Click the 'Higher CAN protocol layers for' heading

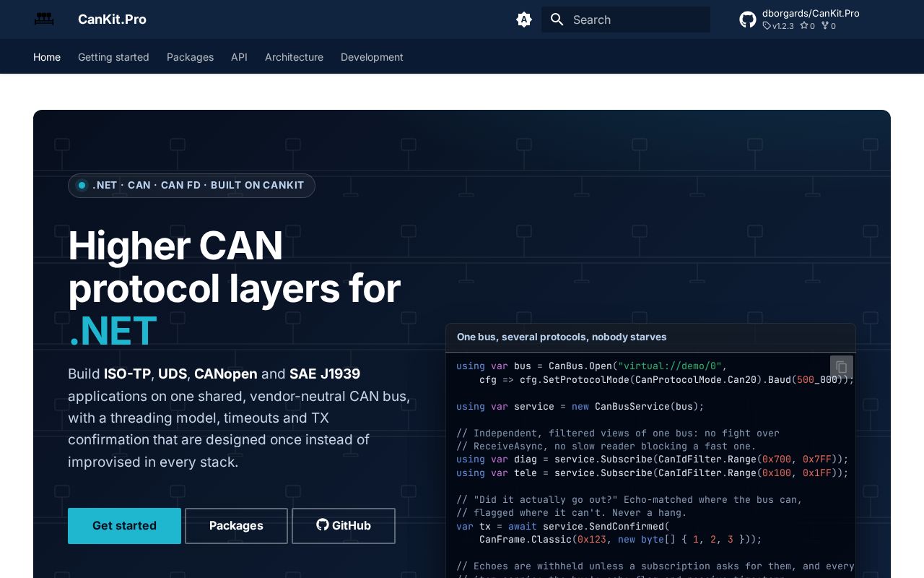[x=234, y=267]
